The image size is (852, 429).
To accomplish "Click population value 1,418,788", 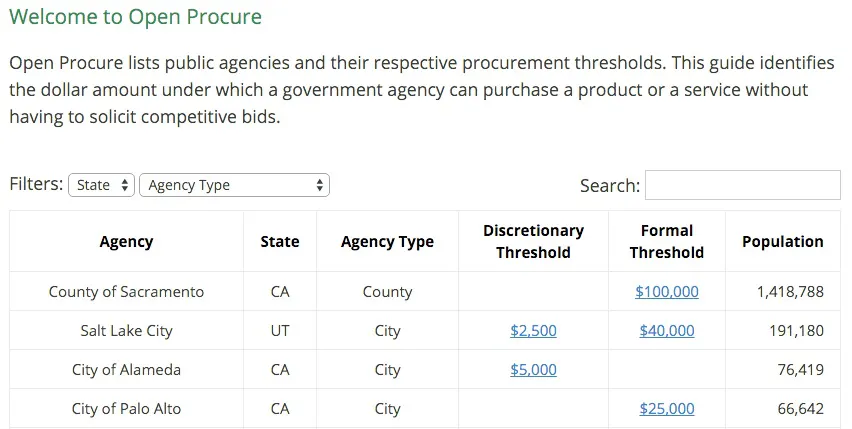I will pos(790,292).
